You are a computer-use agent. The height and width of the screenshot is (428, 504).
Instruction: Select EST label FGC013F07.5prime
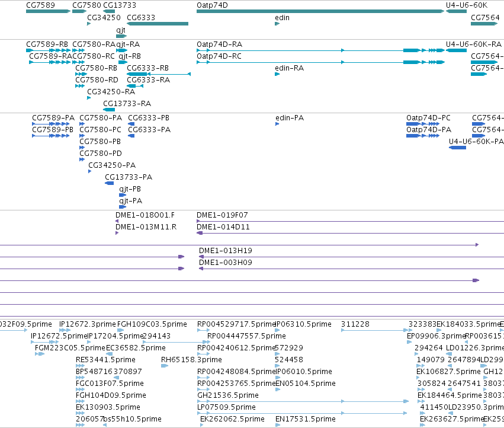(110, 384)
